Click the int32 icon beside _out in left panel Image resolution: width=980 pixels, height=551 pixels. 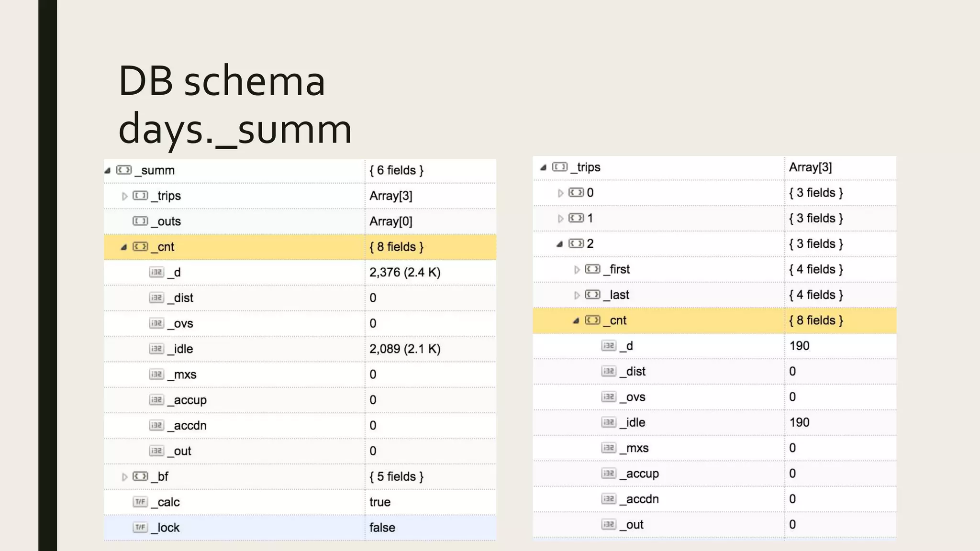(x=156, y=451)
